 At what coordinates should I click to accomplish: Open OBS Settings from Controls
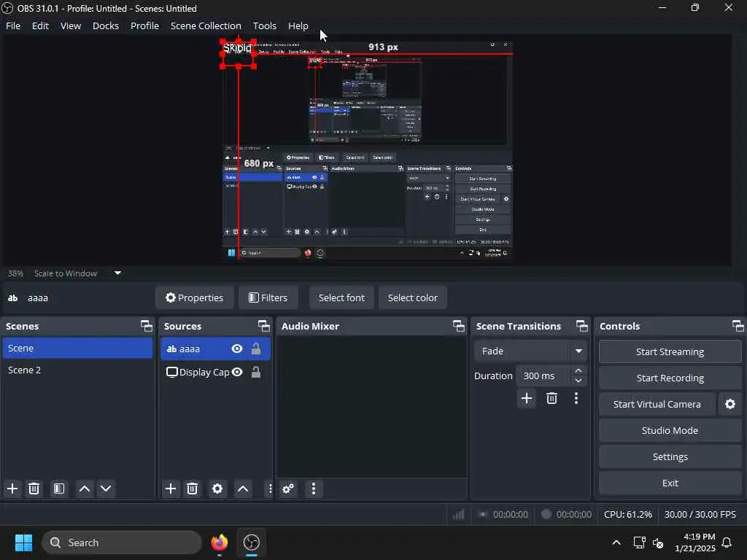point(670,456)
